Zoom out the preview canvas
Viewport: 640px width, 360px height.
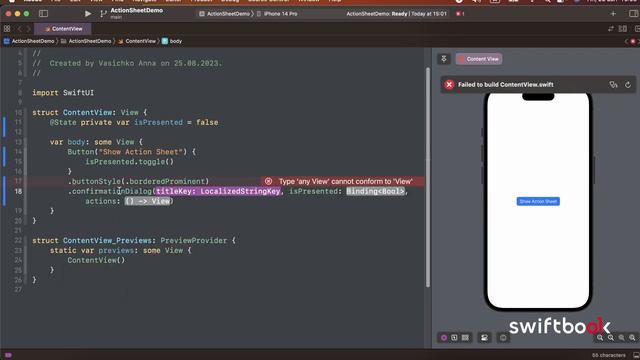[600, 338]
